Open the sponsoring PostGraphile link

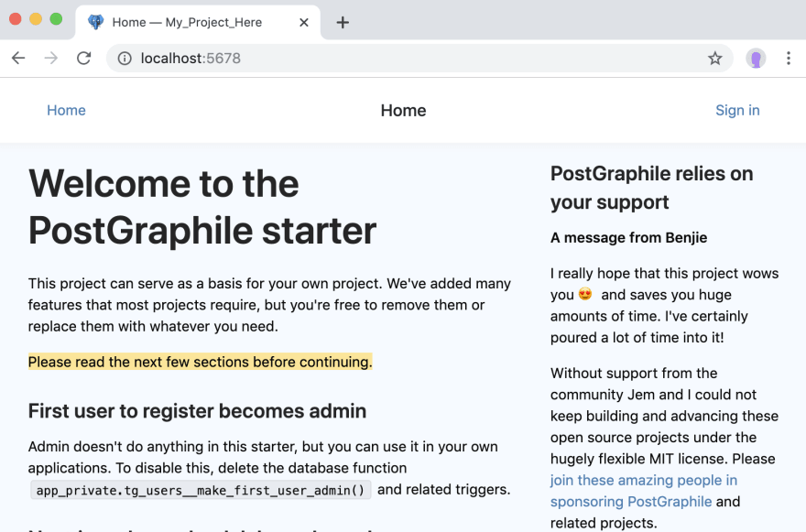[x=644, y=491]
